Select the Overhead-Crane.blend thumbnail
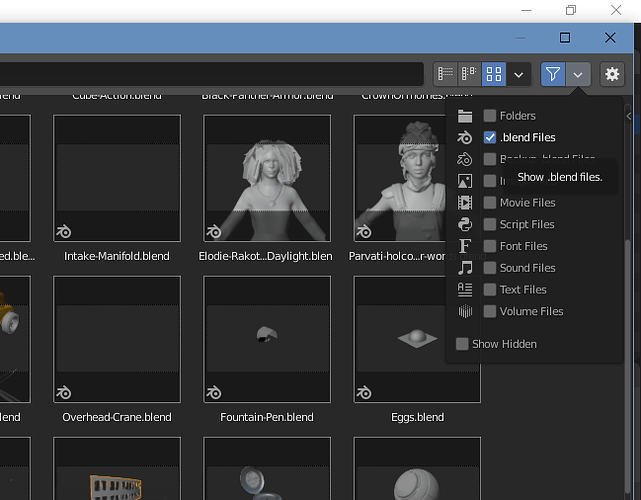The width and height of the screenshot is (641, 500). pos(117,339)
